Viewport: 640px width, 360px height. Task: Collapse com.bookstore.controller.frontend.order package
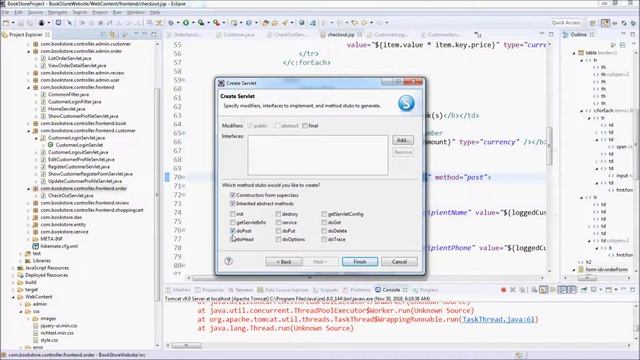tap(29, 189)
